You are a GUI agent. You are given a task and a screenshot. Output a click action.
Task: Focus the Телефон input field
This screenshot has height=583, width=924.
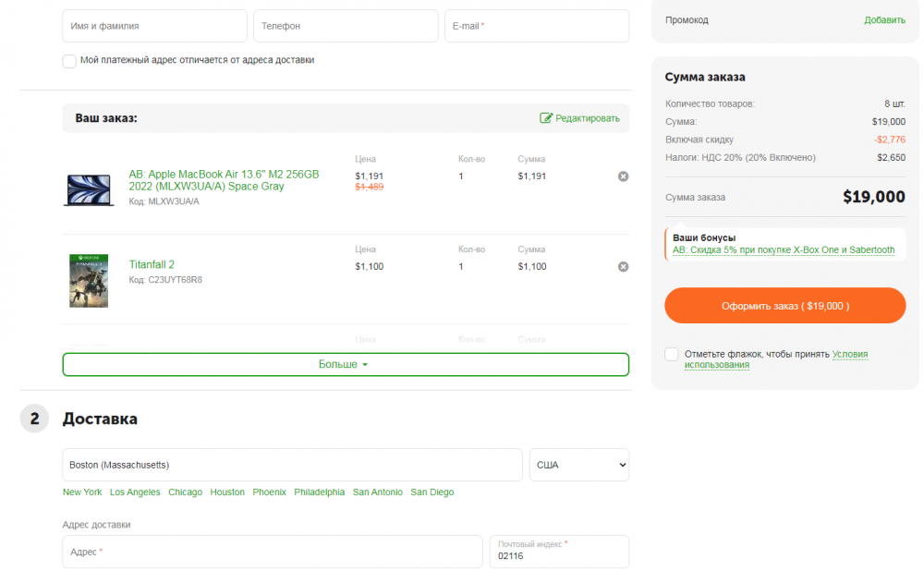346,26
